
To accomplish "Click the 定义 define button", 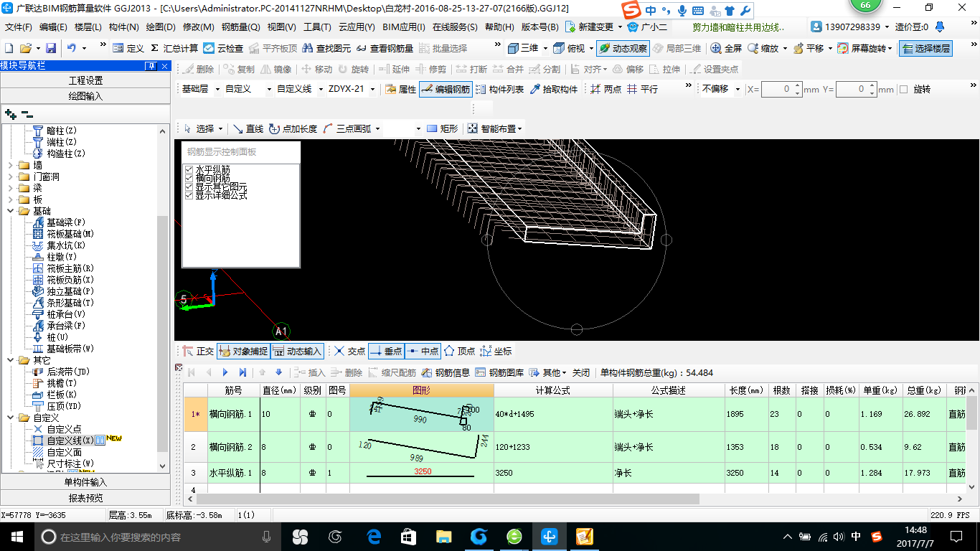I will (x=128, y=48).
